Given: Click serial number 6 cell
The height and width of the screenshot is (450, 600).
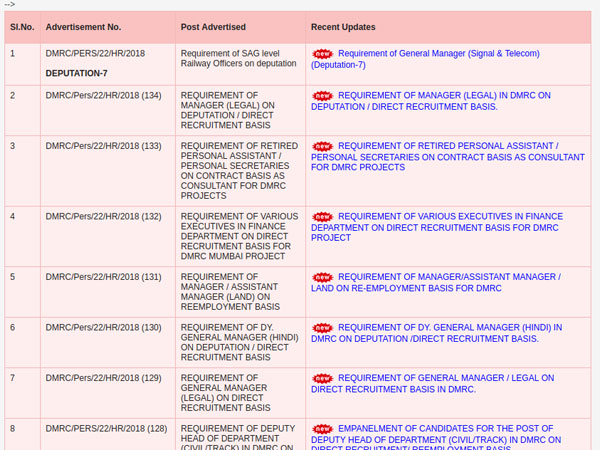Looking at the screenshot, I should 22,342.
